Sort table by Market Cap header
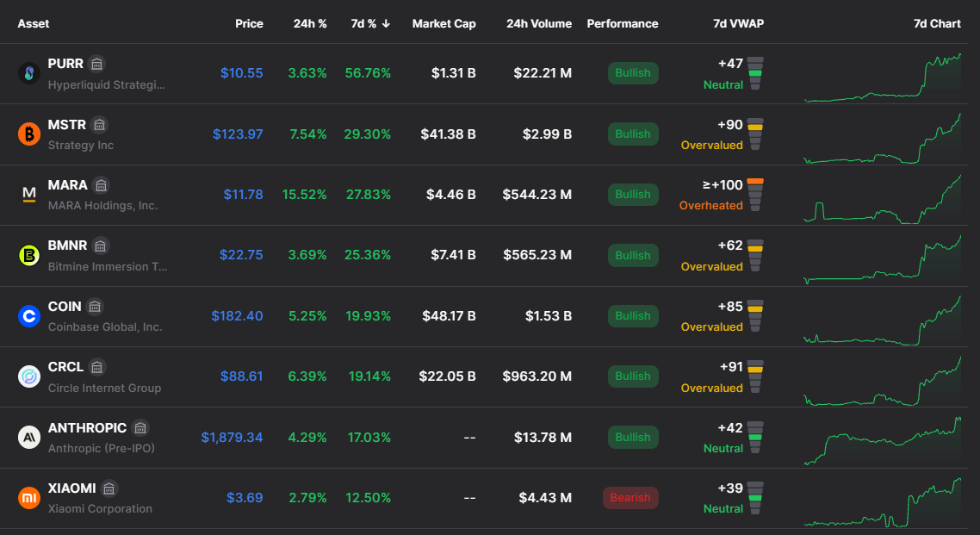 click(x=443, y=24)
